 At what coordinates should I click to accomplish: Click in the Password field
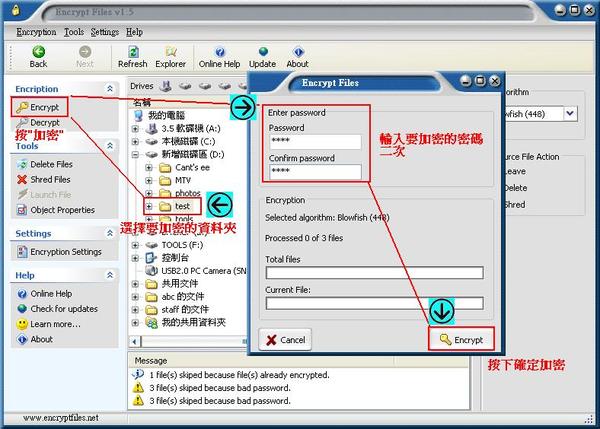coord(315,141)
